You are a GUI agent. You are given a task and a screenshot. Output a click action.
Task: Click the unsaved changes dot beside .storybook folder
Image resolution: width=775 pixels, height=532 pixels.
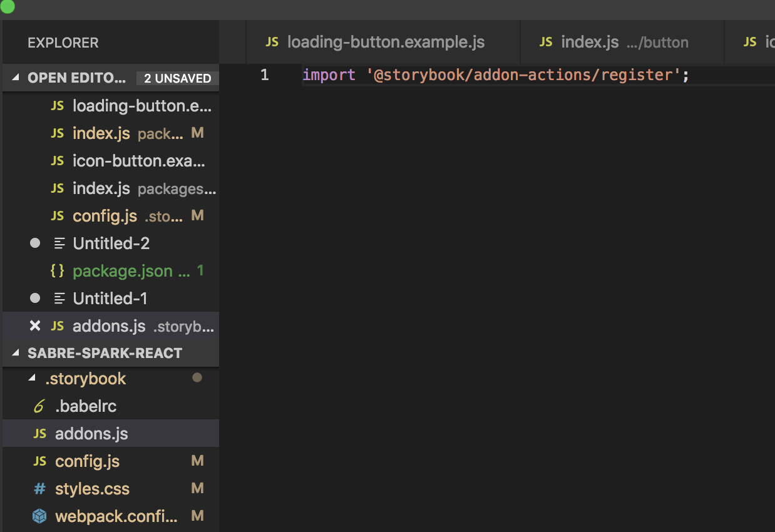tap(197, 378)
